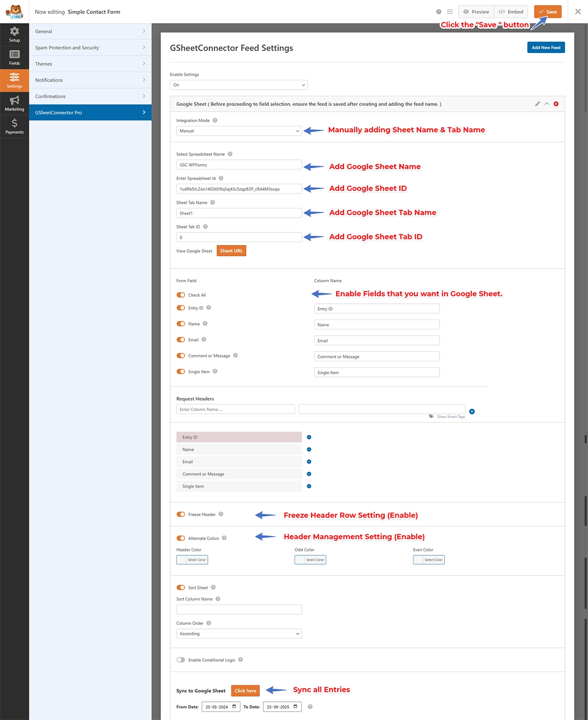Go to Spam Protection and Security section
Screen dimensions: 588x720
tap(90, 48)
